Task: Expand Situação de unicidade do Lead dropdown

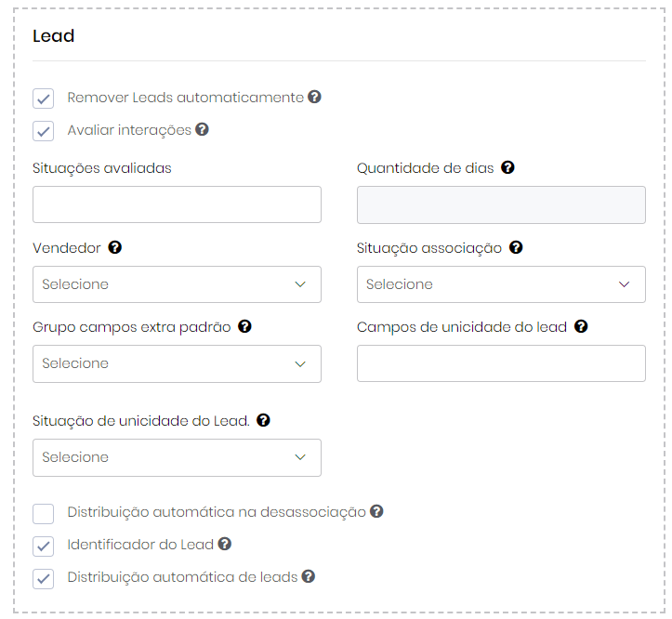Action: click(177, 457)
